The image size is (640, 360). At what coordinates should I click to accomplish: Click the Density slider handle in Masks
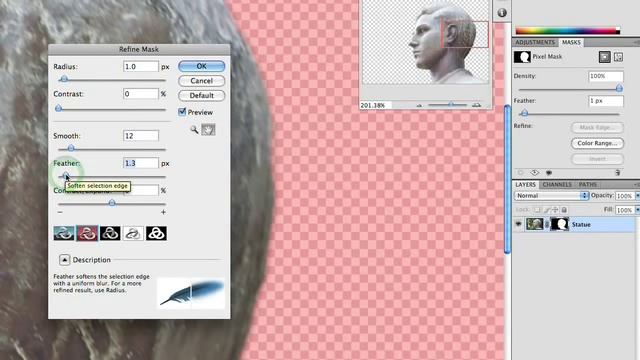pyautogui.click(x=619, y=88)
